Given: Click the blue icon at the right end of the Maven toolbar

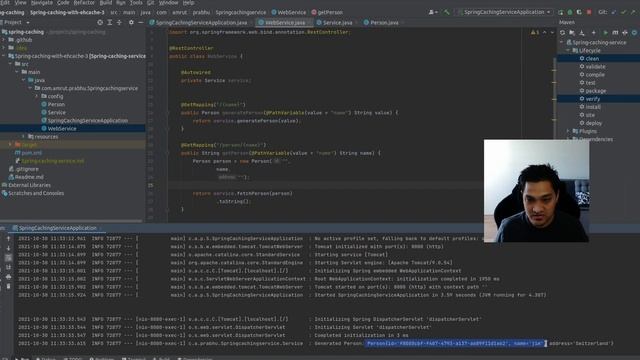Looking at the screenshot, I should (635, 32).
